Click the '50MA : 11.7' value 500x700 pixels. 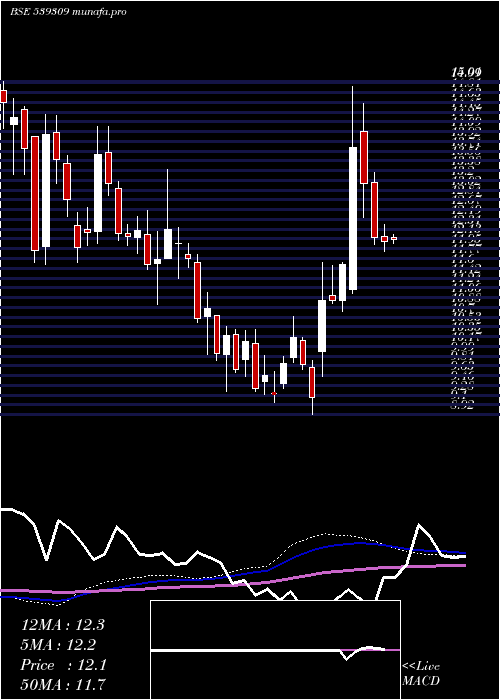(x=63, y=684)
